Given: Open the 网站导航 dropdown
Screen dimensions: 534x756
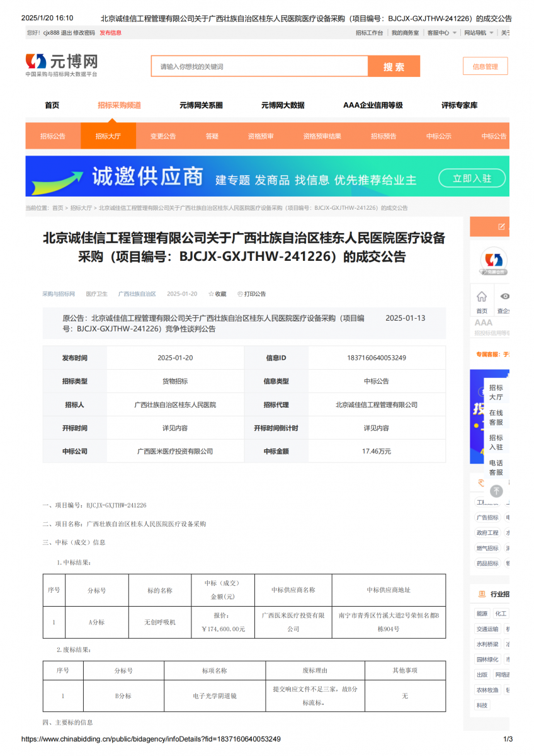Looking at the screenshot, I should pos(479,33).
